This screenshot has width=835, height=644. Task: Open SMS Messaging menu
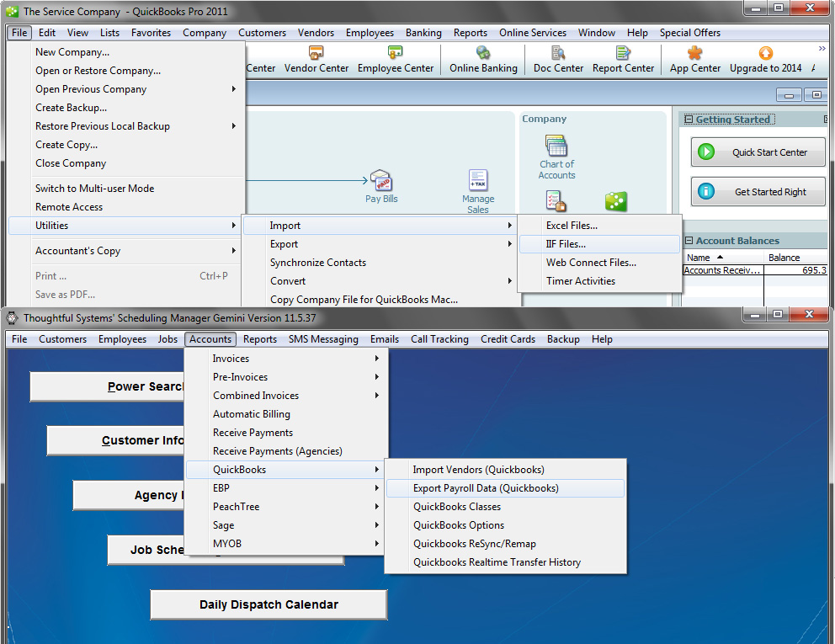(323, 339)
